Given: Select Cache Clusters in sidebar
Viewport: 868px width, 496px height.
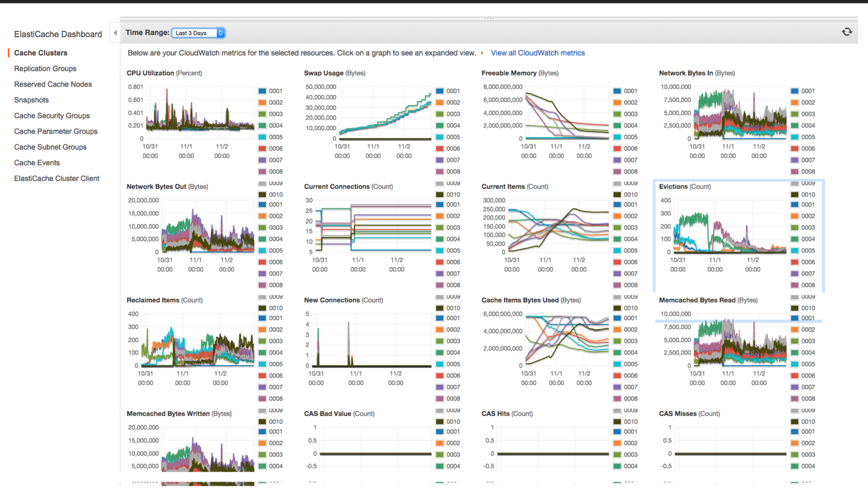Looking at the screenshot, I should coord(41,53).
